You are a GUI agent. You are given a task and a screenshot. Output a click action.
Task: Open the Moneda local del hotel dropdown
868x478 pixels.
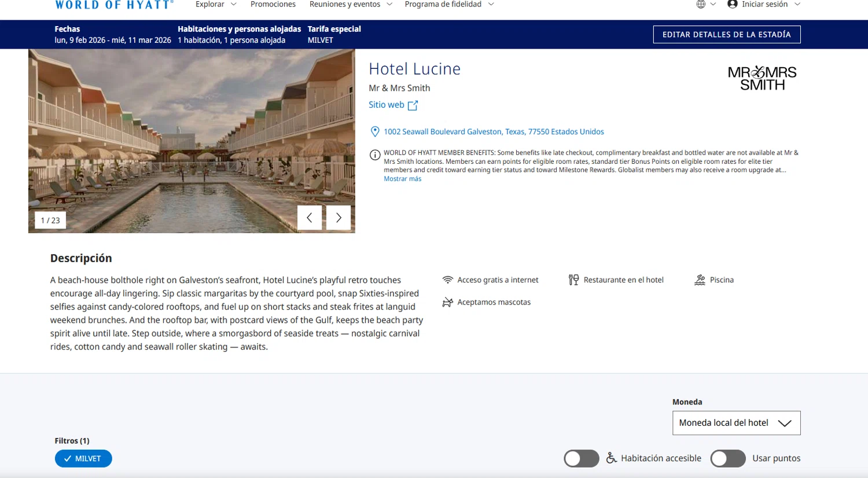736,423
